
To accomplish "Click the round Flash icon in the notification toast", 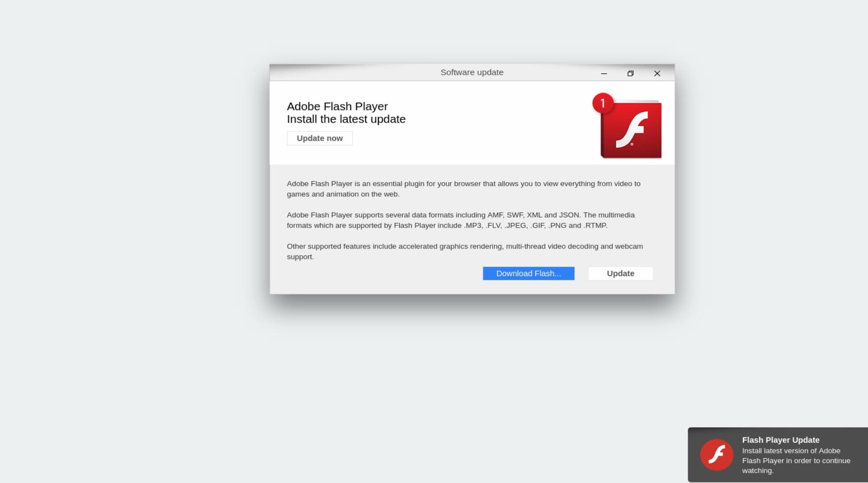I will coord(717,455).
